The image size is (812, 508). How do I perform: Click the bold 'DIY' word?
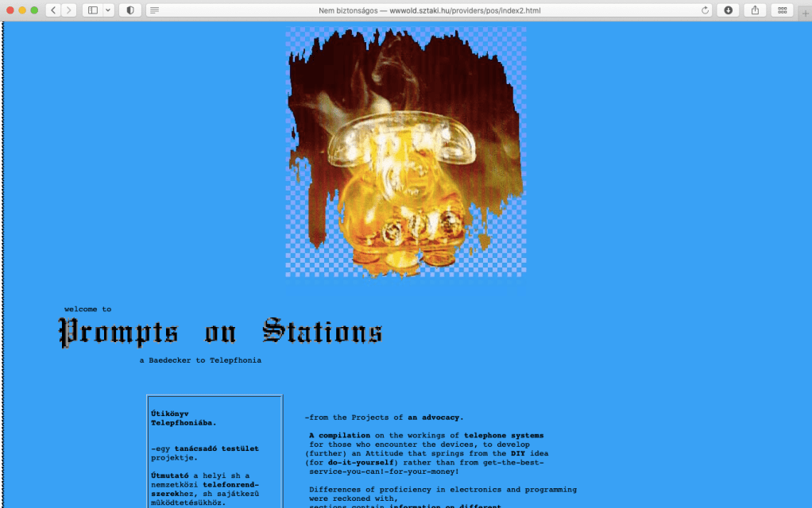click(x=518, y=454)
